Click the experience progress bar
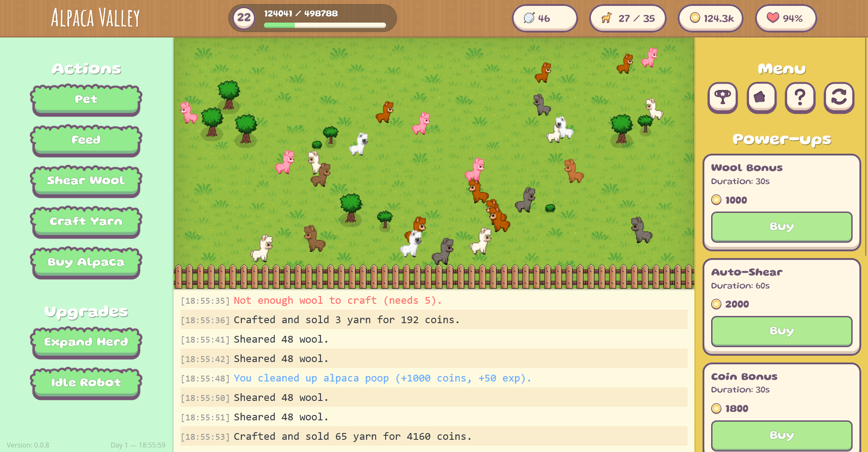The image size is (868, 452). [325, 26]
